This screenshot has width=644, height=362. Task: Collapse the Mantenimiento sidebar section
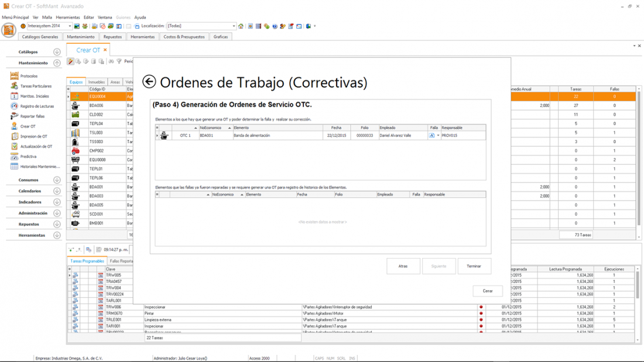tap(57, 63)
